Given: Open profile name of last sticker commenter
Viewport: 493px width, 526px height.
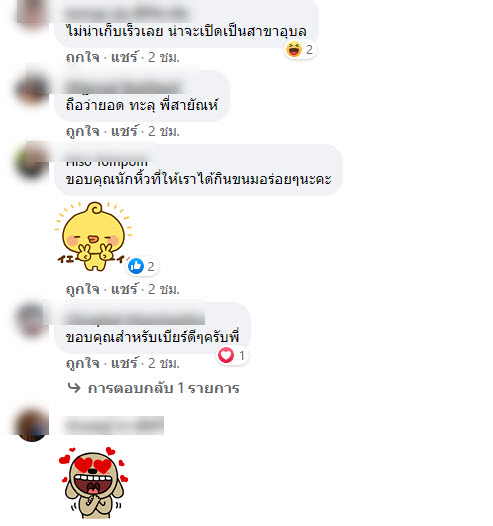Looking at the screenshot, I should pos(113,425).
